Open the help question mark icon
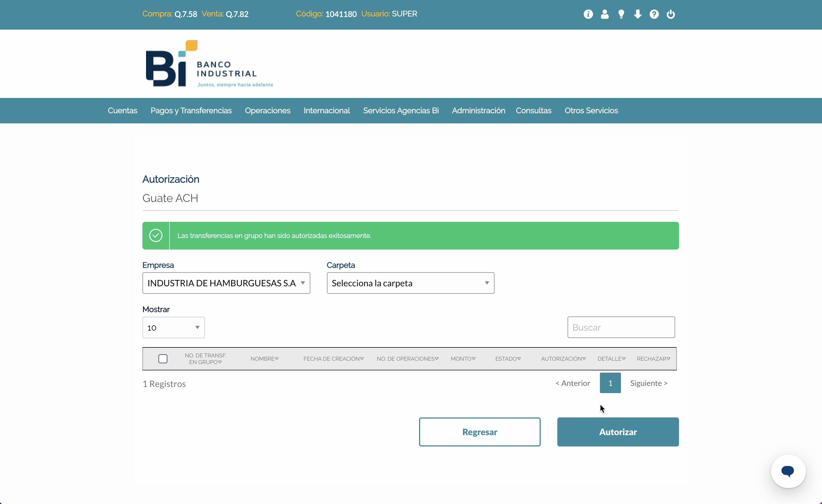Screen dimensions: 822x504 tap(654, 14)
